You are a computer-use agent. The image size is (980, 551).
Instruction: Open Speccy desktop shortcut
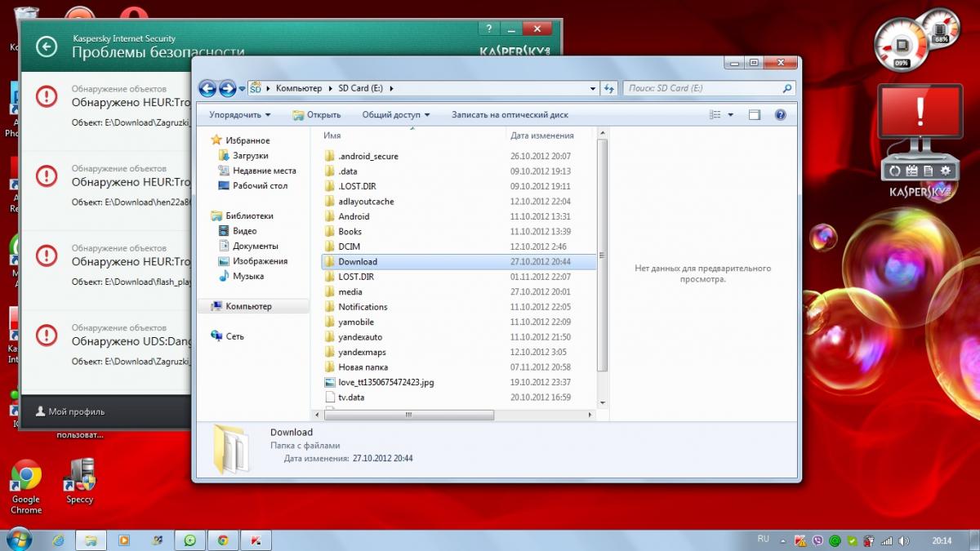pos(80,482)
